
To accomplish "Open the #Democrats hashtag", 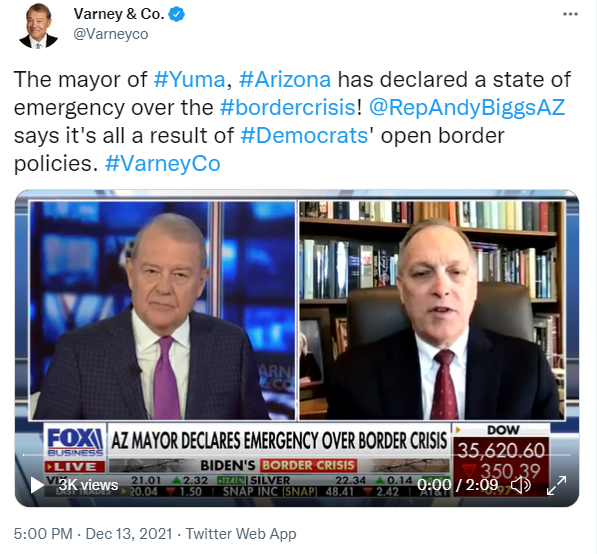I will click(x=304, y=136).
